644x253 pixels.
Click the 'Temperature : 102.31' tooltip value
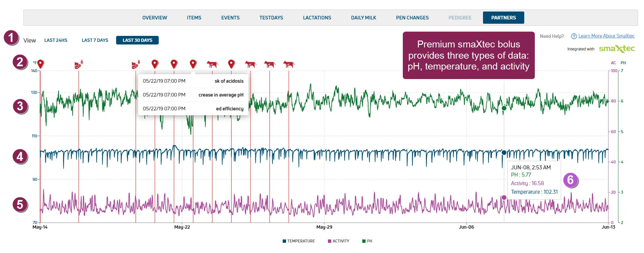click(534, 192)
